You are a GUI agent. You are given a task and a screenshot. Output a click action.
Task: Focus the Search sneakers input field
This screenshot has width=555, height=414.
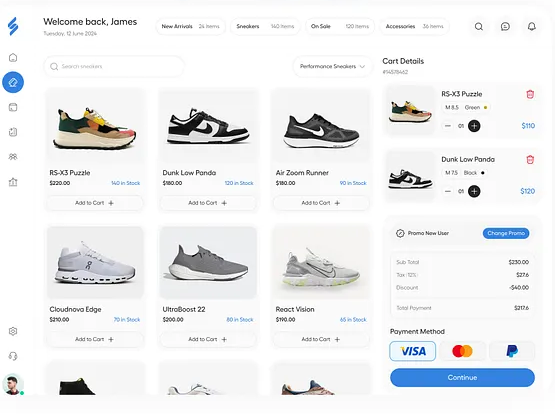[114, 67]
